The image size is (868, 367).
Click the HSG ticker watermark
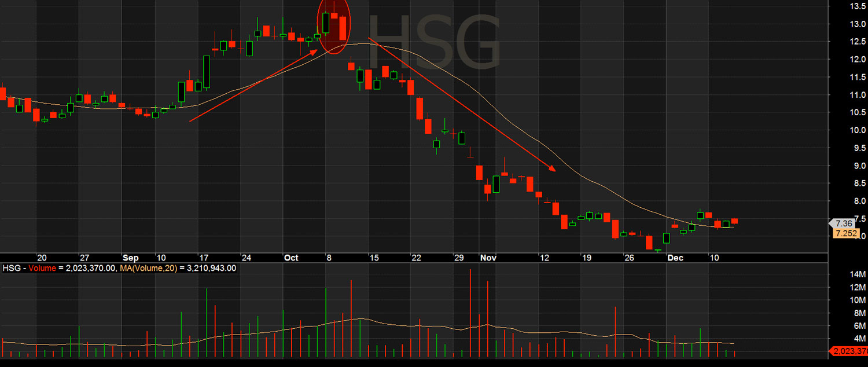[x=434, y=42]
